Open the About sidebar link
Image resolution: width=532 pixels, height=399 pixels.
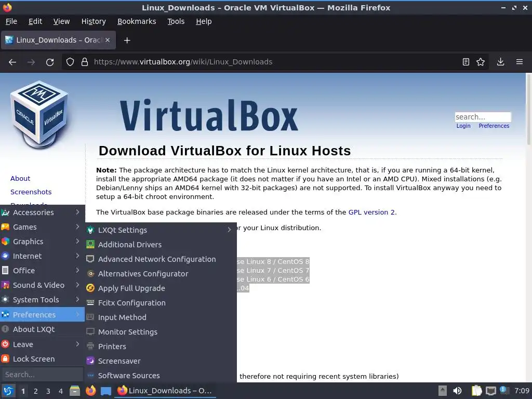click(20, 179)
